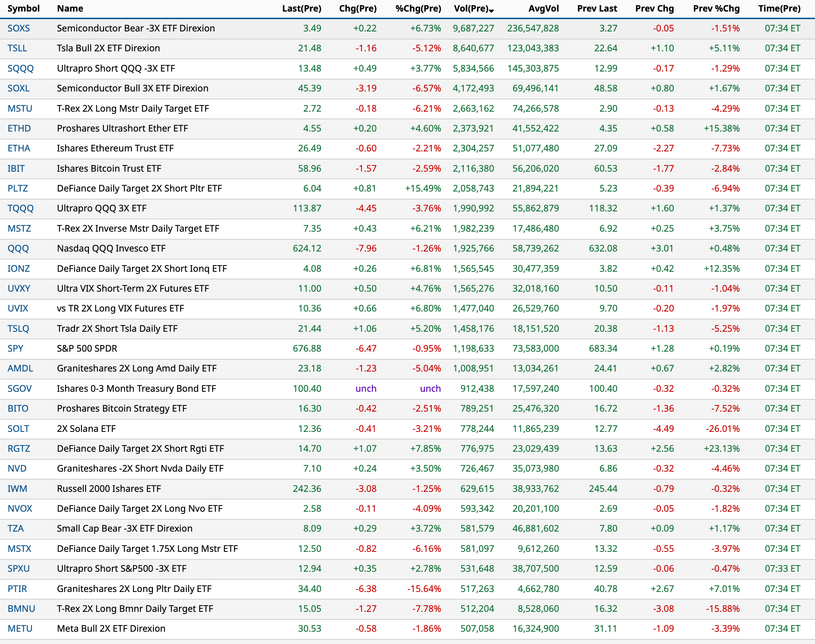Screen dimensions: 815x644
Task: Click the AvgVol column header
Action: click(x=543, y=8)
